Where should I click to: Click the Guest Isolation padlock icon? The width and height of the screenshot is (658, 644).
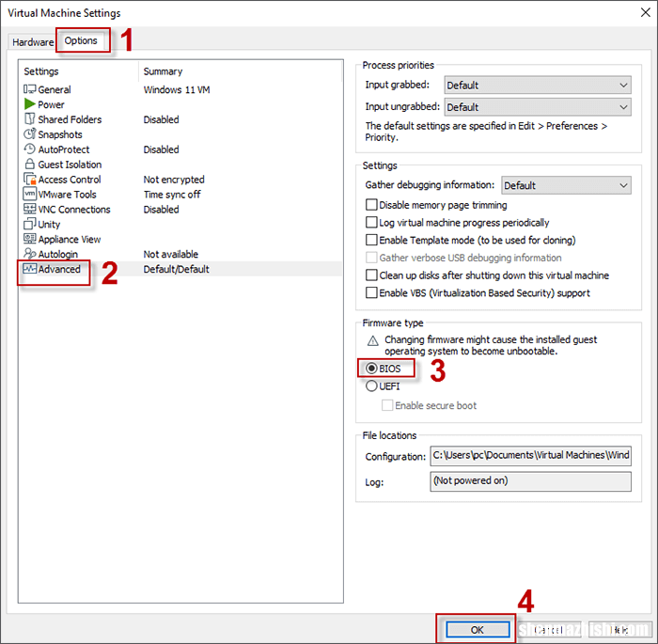tap(30, 164)
